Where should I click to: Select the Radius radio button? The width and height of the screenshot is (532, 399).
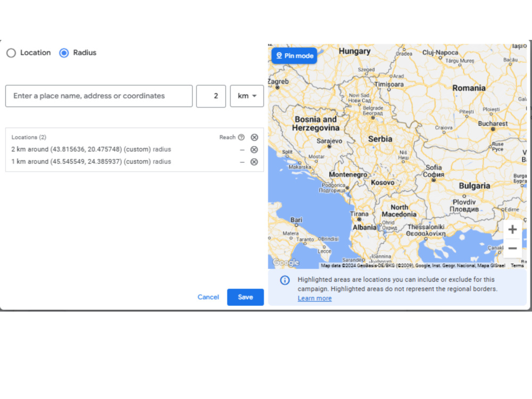coord(64,53)
